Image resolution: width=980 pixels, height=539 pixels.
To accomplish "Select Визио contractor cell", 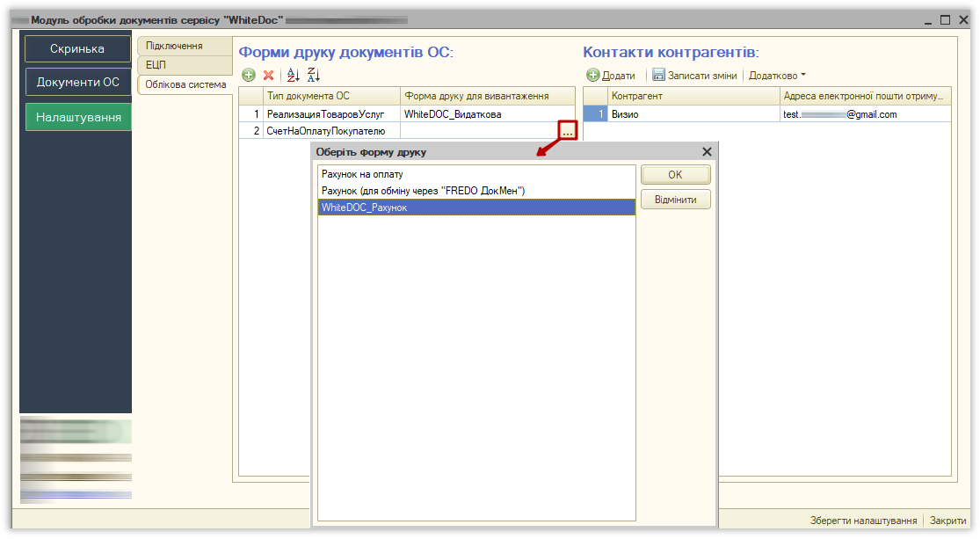I will (x=693, y=113).
